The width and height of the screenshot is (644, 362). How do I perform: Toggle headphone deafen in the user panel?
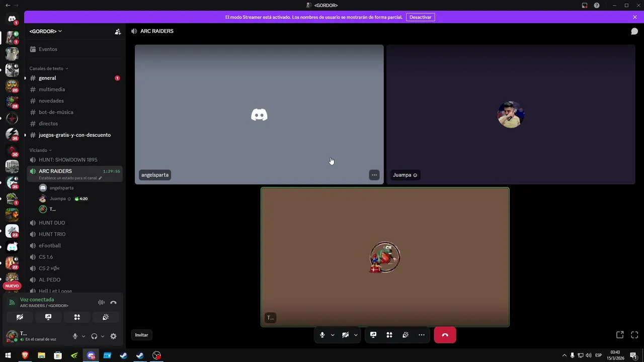click(94, 336)
